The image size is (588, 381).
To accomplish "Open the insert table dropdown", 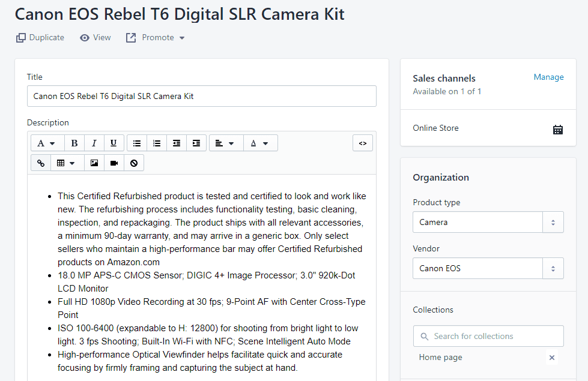I will point(67,163).
